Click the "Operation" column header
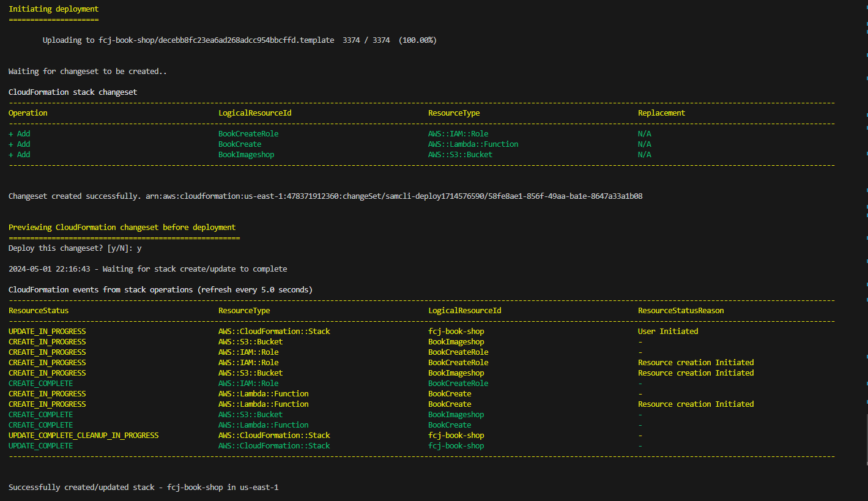Viewport: 868px width, 501px height. (28, 113)
